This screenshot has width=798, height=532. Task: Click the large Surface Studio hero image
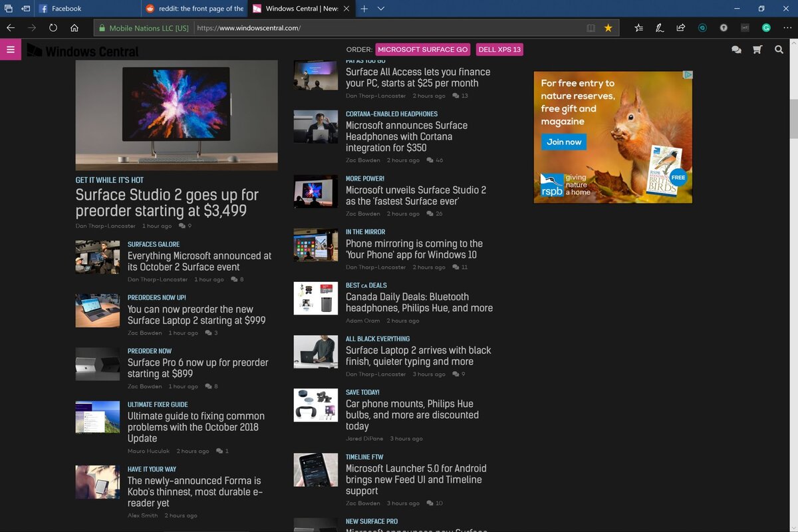(176, 115)
